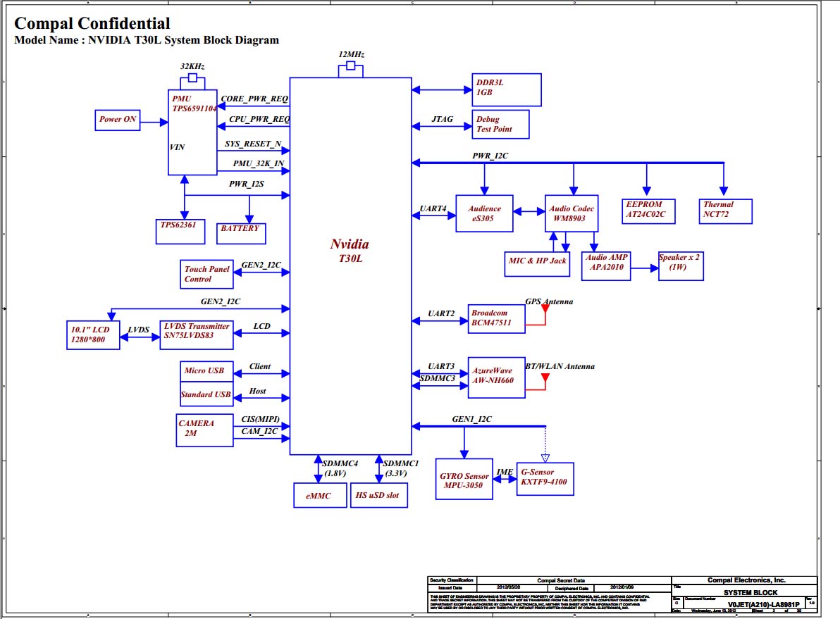Click the CIS(MIPI) signal label
Viewport: 840px width, 619px height.
pyautogui.click(x=260, y=419)
